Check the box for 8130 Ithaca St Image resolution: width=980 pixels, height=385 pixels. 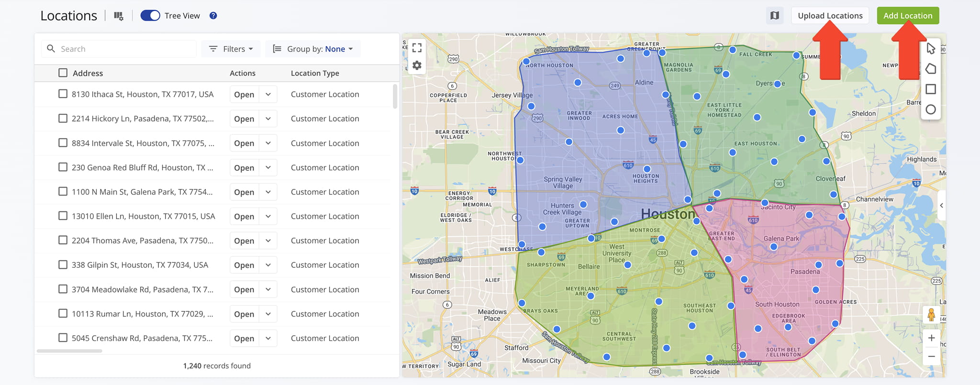pyautogui.click(x=63, y=94)
